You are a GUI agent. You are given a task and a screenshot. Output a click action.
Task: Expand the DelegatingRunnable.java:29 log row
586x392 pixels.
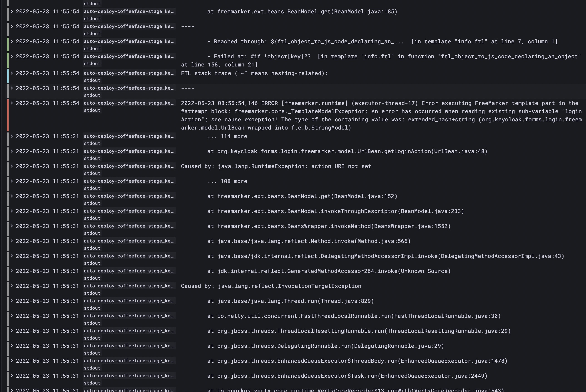[12, 346]
